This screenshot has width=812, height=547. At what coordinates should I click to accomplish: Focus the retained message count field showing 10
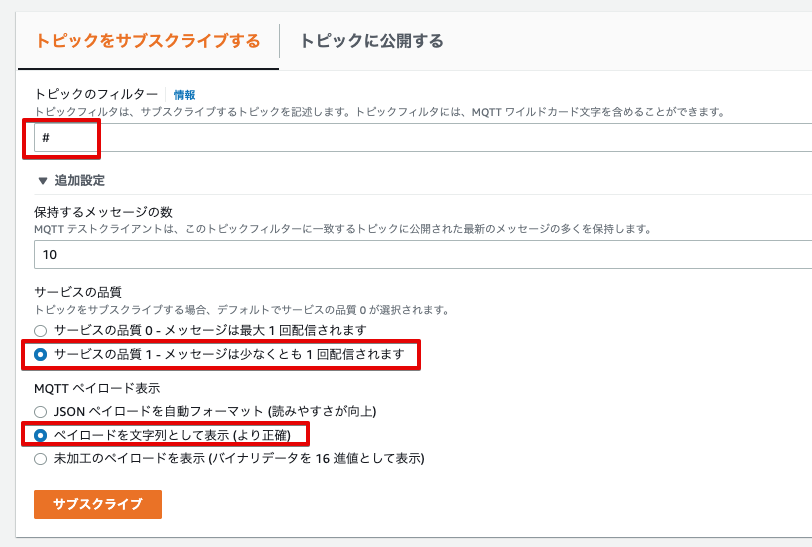pyautogui.click(x=423, y=255)
